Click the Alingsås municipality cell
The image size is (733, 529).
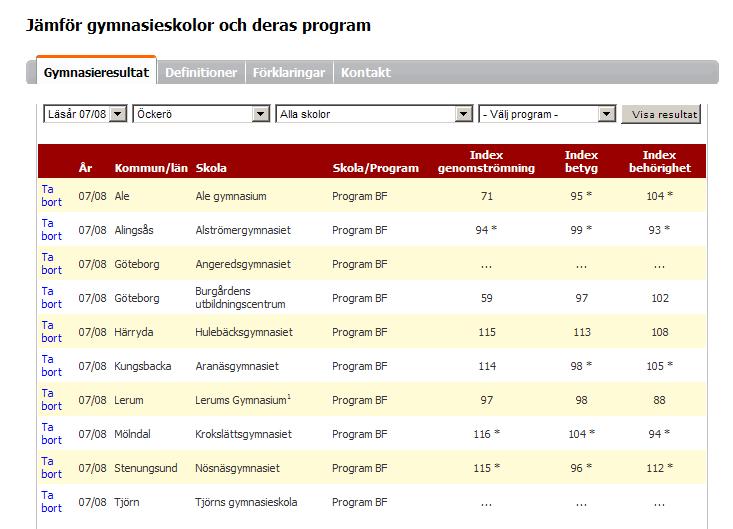coord(134,230)
